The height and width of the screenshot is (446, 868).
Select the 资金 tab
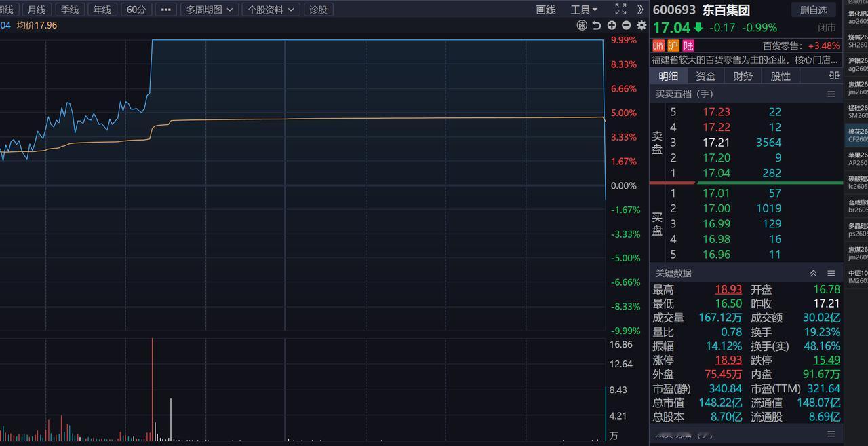click(x=705, y=76)
